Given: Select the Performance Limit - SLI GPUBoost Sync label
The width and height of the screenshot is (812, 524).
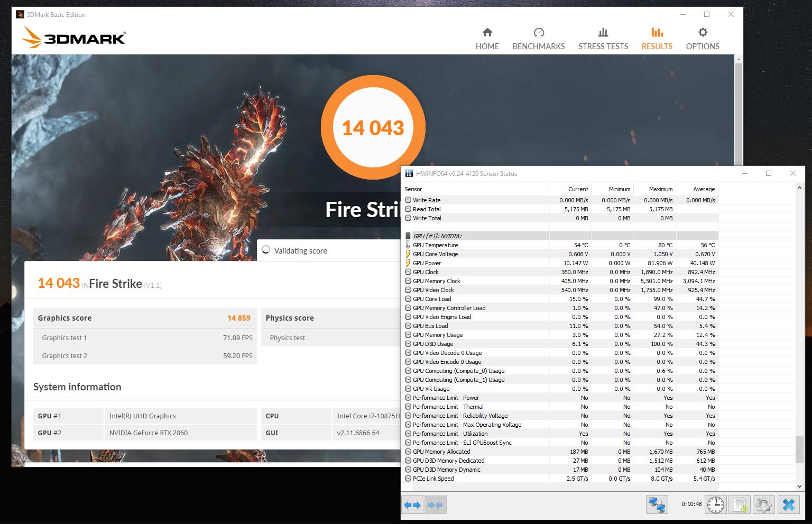Looking at the screenshot, I should (462, 443).
